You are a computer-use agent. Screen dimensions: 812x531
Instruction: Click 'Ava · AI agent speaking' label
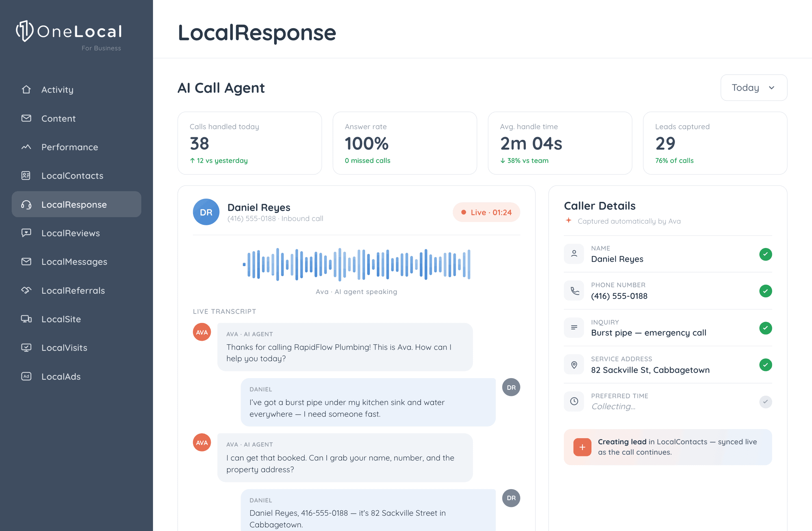(356, 291)
